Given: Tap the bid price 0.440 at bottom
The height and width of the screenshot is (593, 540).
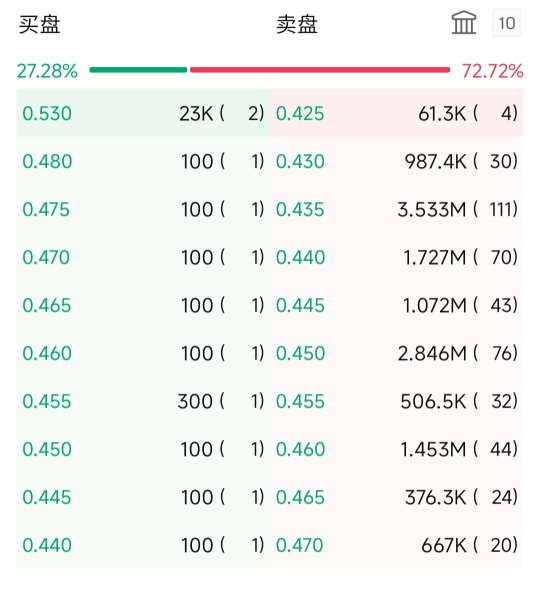Looking at the screenshot, I should coord(47,545).
